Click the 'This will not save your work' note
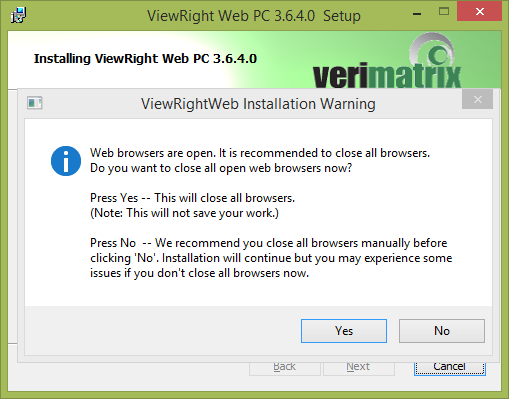 tap(184, 213)
